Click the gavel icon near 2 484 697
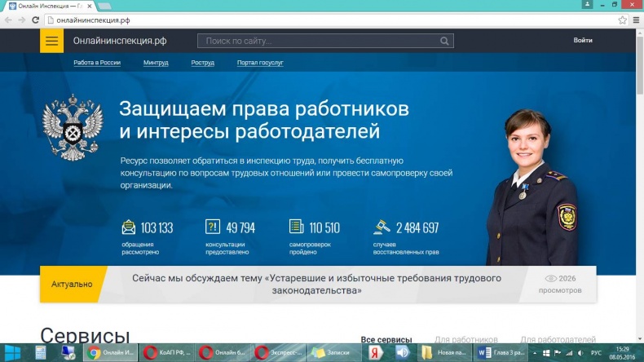The image size is (644, 362). 382,227
